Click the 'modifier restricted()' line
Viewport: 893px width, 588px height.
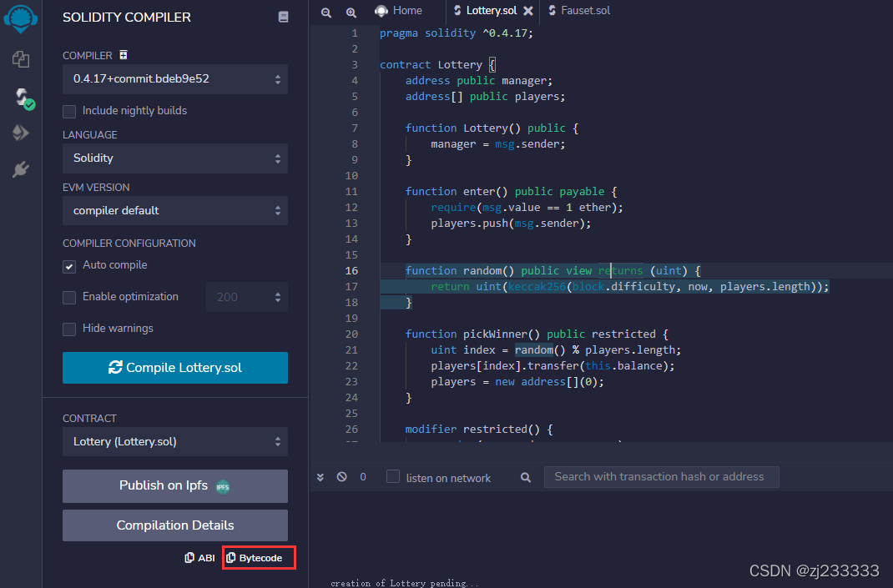[x=479, y=430]
